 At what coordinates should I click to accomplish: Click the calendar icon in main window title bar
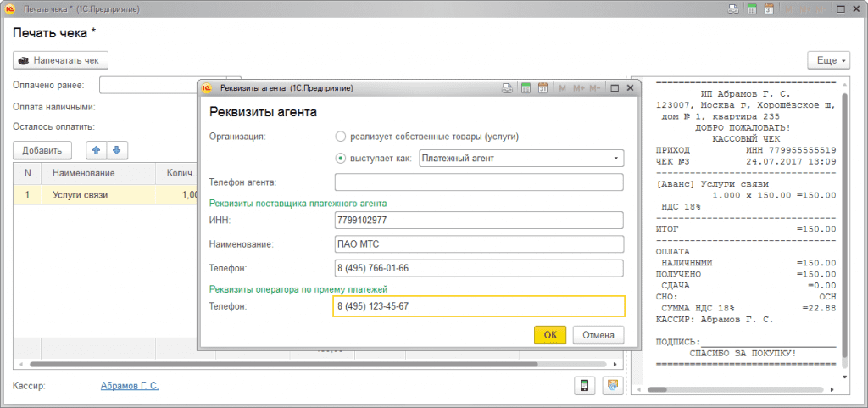[770, 9]
